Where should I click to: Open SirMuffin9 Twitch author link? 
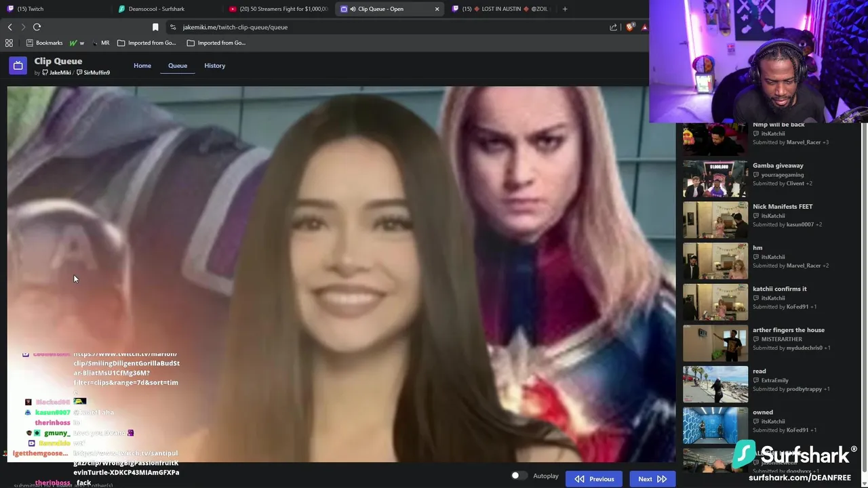pyautogui.click(x=93, y=73)
